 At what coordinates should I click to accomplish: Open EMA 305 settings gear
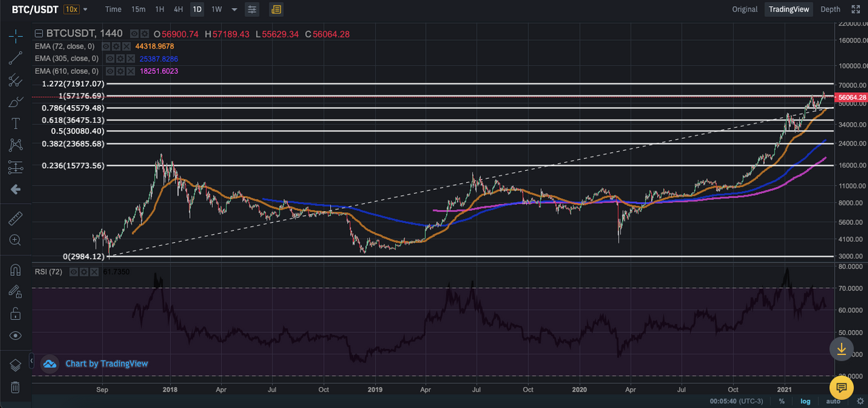click(120, 59)
